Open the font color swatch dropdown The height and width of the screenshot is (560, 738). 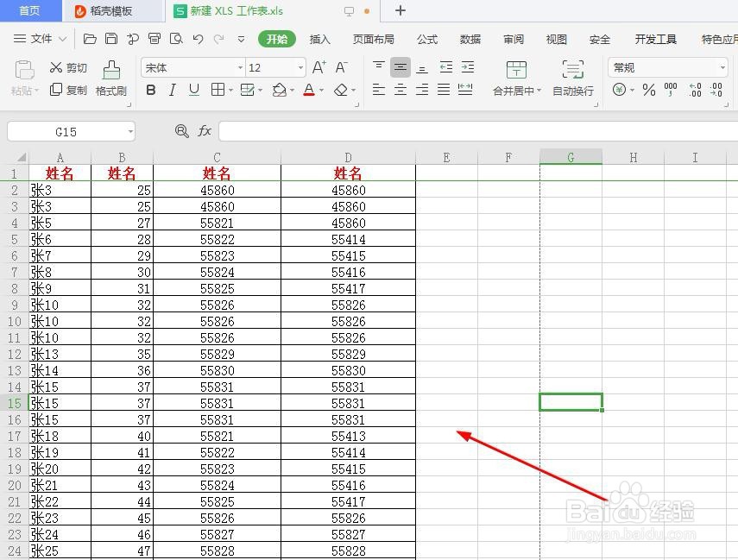[319, 90]
